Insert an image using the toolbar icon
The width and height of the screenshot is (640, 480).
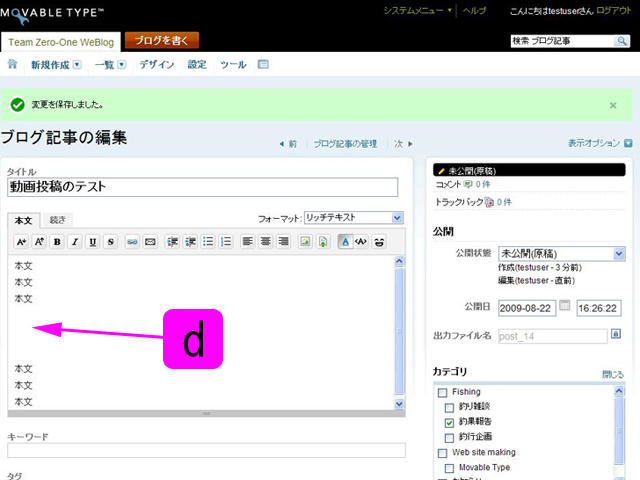tap(305, 241)
